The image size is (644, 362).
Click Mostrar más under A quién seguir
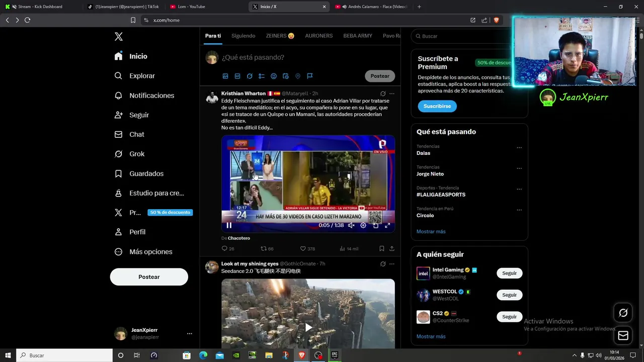(431, 336)
